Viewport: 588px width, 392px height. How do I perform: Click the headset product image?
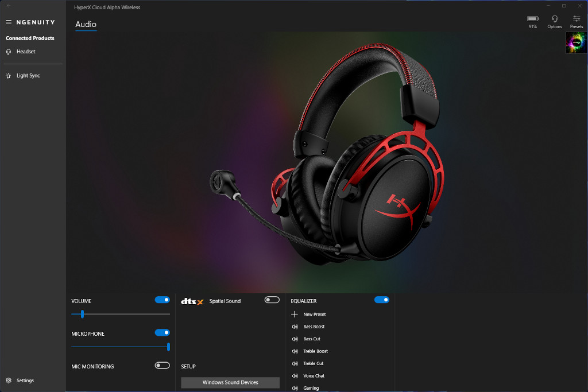click(x=327, y=154)
